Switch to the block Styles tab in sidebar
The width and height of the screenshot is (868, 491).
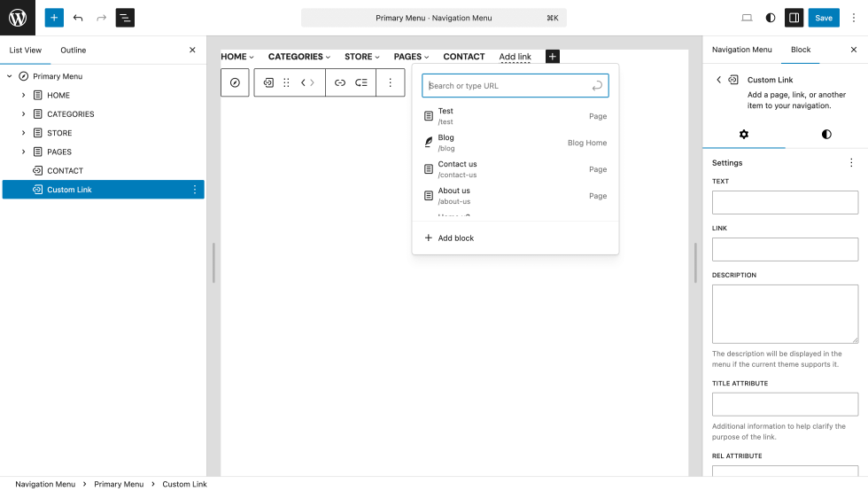[826, 134]
